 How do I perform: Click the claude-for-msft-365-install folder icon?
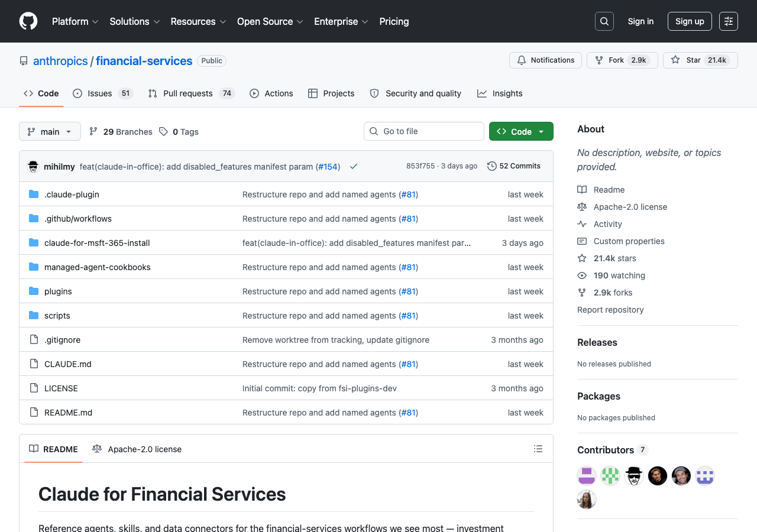pos(34,243)
